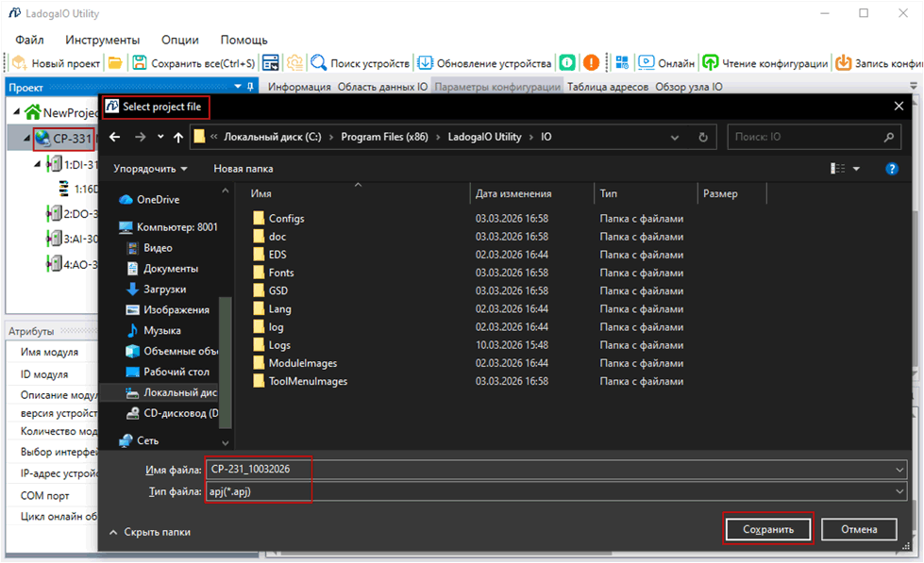Expand the address bar path dropdown
This screenshot has width=924, height=563.
675,138
